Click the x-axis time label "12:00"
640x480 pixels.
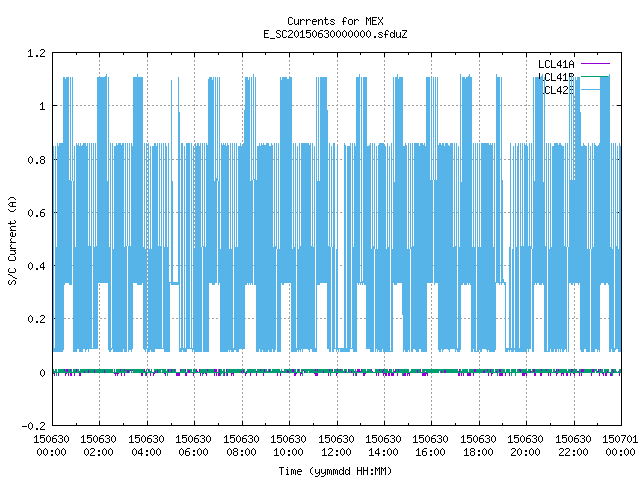(336, 452)
